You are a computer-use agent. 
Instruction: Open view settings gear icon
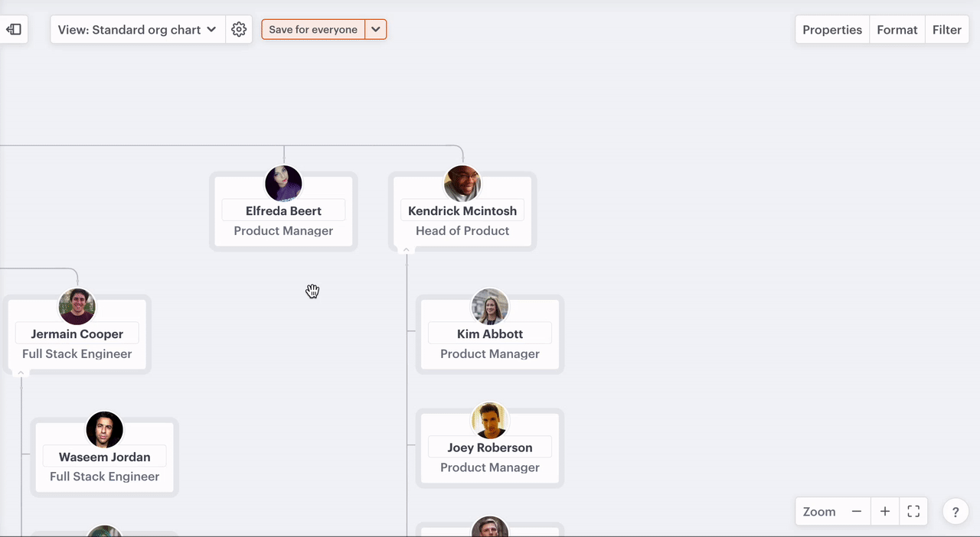(239, 30)
